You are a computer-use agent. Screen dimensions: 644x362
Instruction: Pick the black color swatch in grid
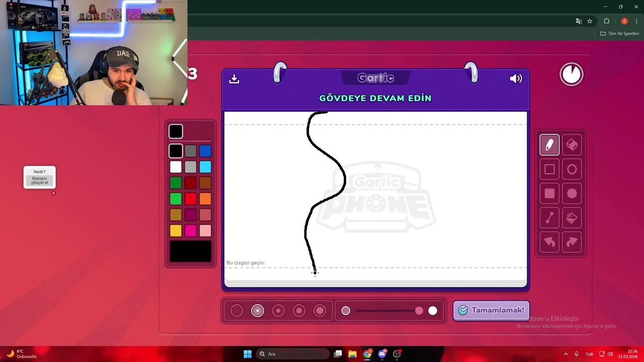[176, 151]
